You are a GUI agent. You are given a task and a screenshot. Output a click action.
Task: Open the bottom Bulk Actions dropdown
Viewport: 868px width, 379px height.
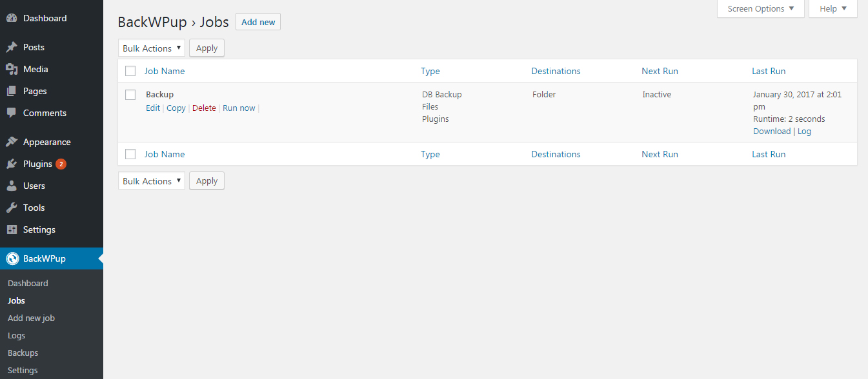coord(152,181)
